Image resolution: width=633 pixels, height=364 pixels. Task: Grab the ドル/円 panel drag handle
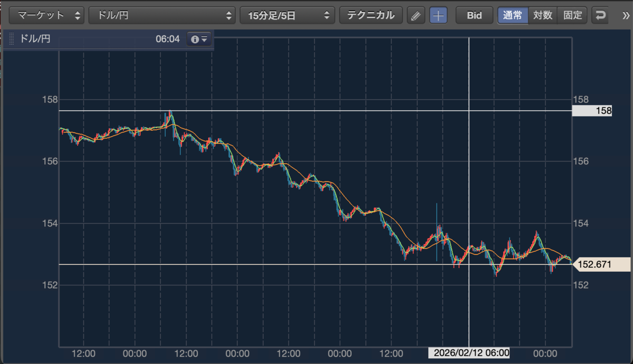(12, 39)
